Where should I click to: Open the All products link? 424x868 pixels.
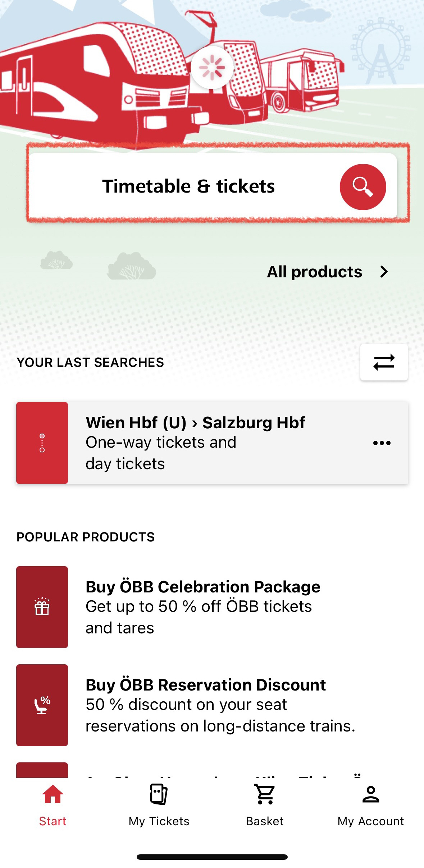pos(314,272)
